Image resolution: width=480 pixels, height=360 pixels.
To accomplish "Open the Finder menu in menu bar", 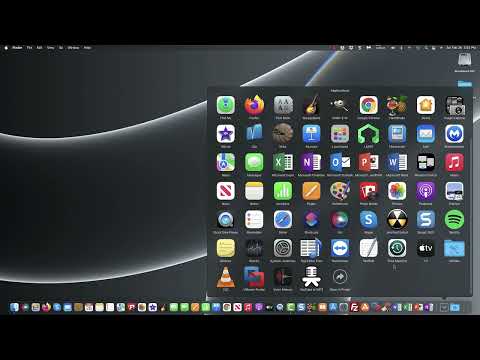I will pos(17,48).
